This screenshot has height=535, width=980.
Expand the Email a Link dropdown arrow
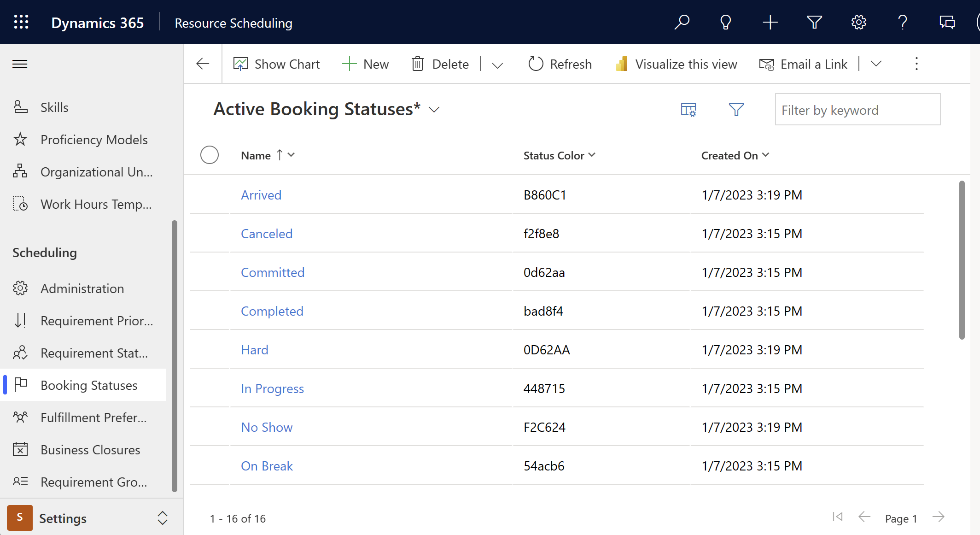tap(876, 63)
